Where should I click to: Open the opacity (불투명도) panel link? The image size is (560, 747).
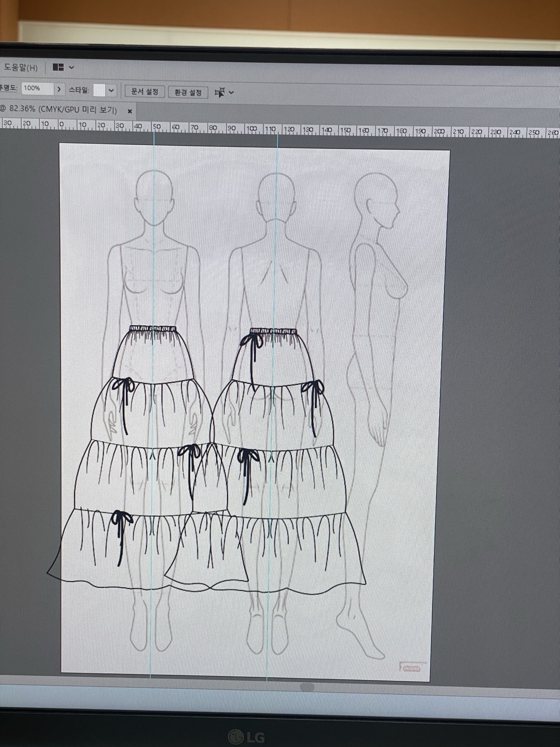point(8,88)
